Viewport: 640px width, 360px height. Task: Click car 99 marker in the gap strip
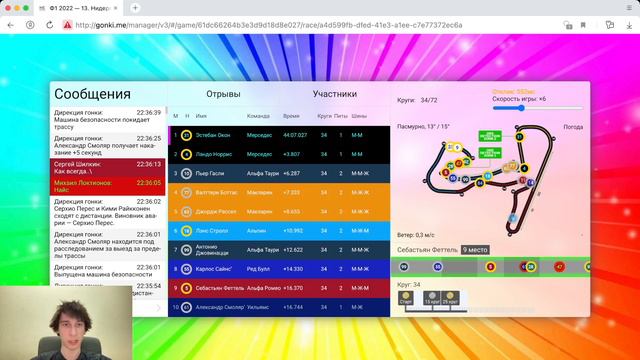(404, 267)
